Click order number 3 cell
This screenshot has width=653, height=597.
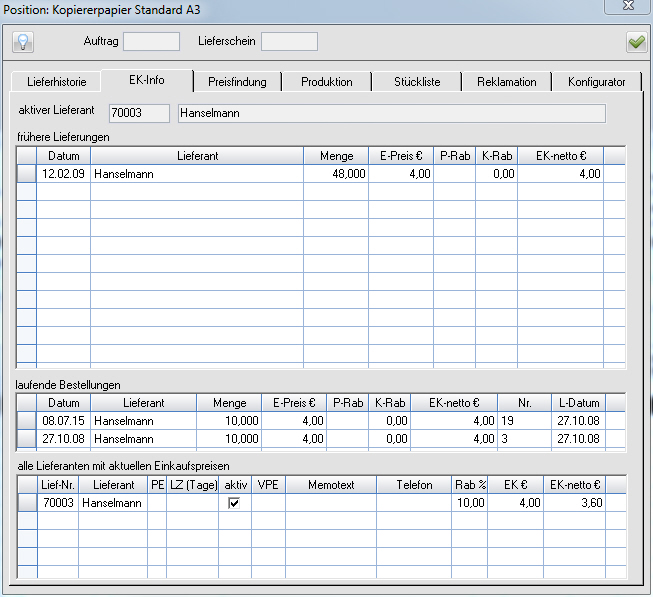pyautogui.click(x=524, y=439)
